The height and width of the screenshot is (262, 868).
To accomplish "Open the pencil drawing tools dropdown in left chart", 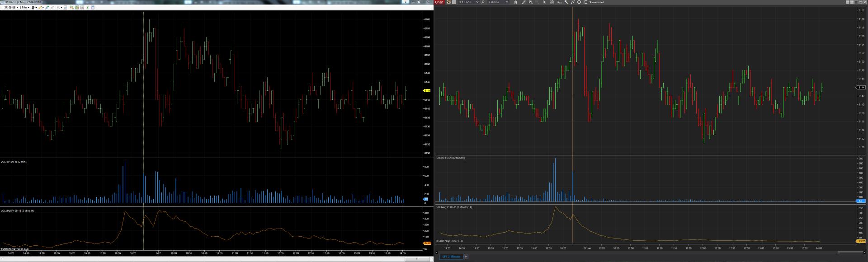I will (41, 8).
